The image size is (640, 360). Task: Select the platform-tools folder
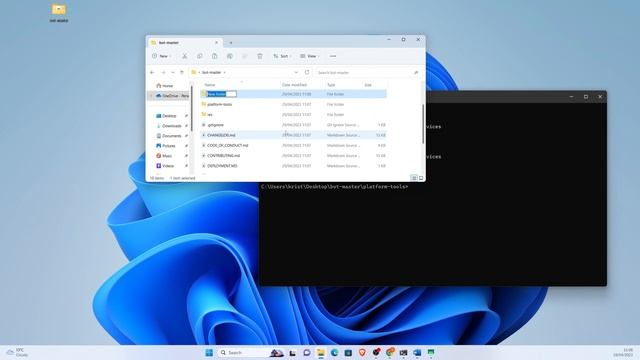click(293, 104)
